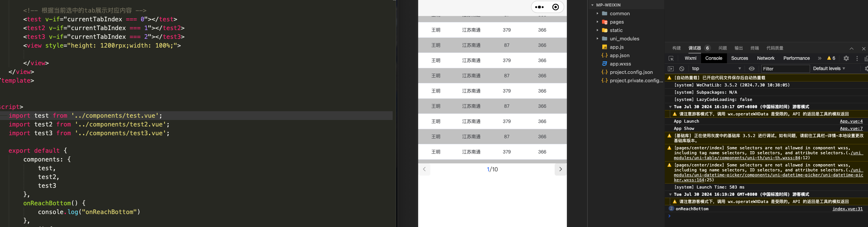Image resolution: width=868 pixels, height=227 pixels.
Task: Click the 1/10 page indicator
Action: point(492,169)
